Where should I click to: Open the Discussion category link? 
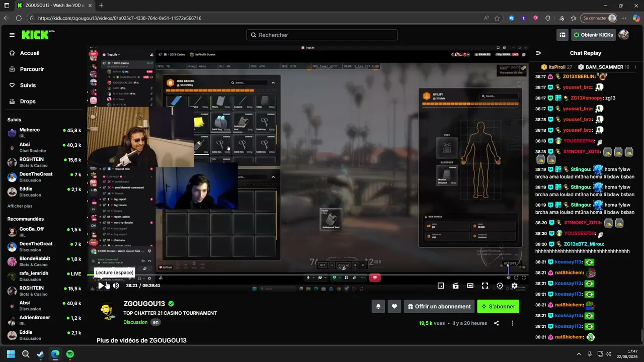(135, 322)
